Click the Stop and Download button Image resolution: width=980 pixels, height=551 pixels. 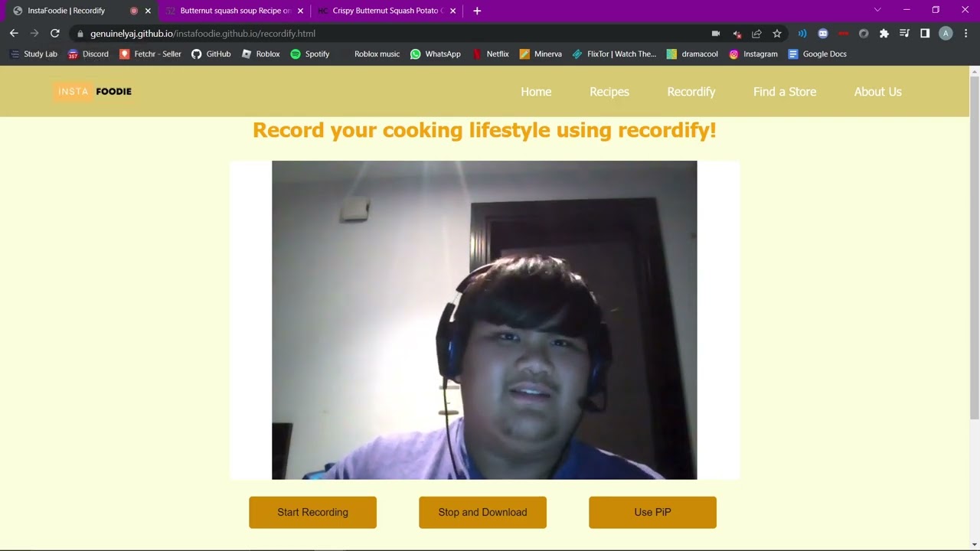pyautogui.click(x=482, y=512)
